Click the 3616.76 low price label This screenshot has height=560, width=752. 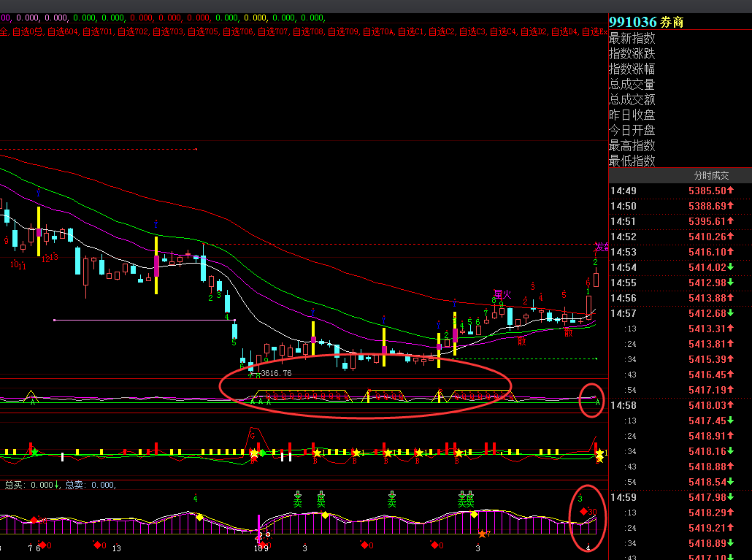coord(276,373)
